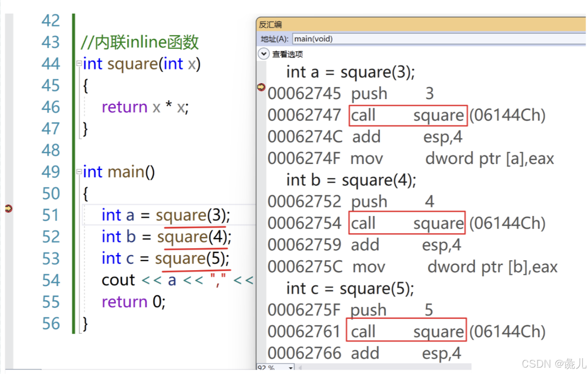Image resolution: width=588 pixels, height=374 pixels.
Task: Click disassembly line mov dword ptr [b],eax
Action: click(413, 267)
